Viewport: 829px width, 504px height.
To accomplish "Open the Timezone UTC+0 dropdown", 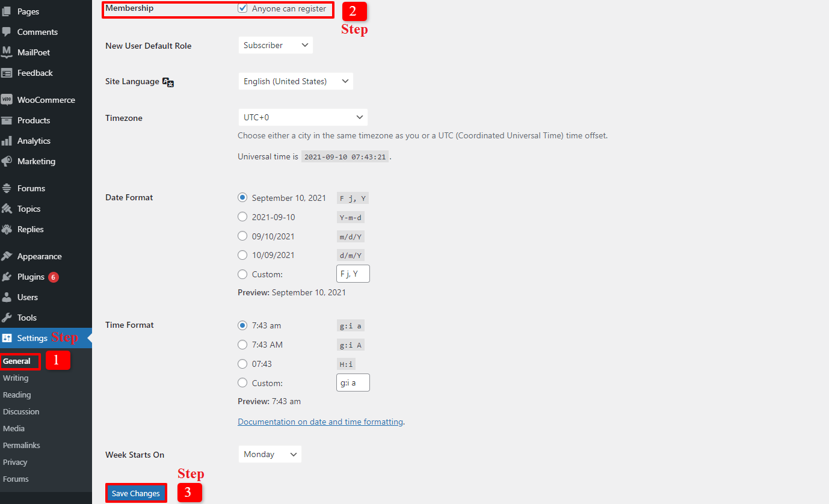I will click(303, 117).
